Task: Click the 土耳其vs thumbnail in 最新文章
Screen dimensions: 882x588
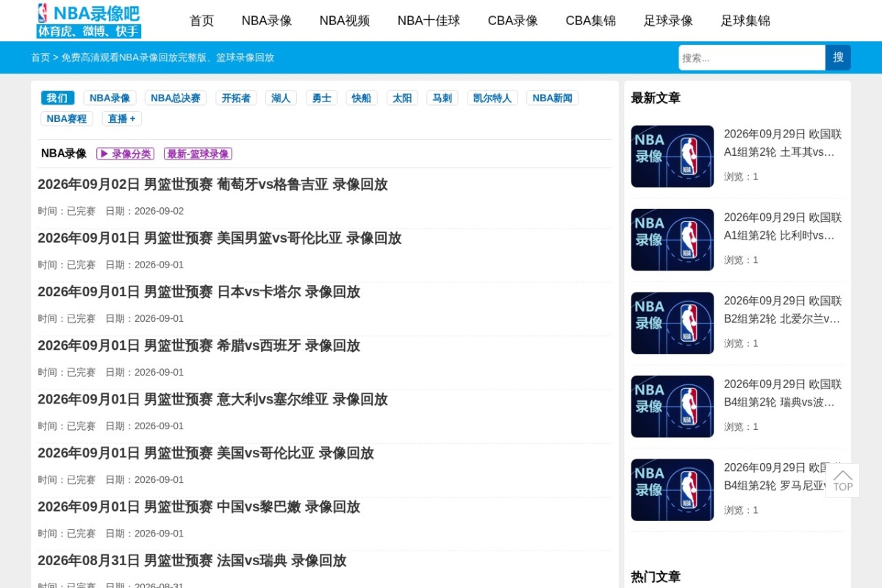Action: [673, 157]
